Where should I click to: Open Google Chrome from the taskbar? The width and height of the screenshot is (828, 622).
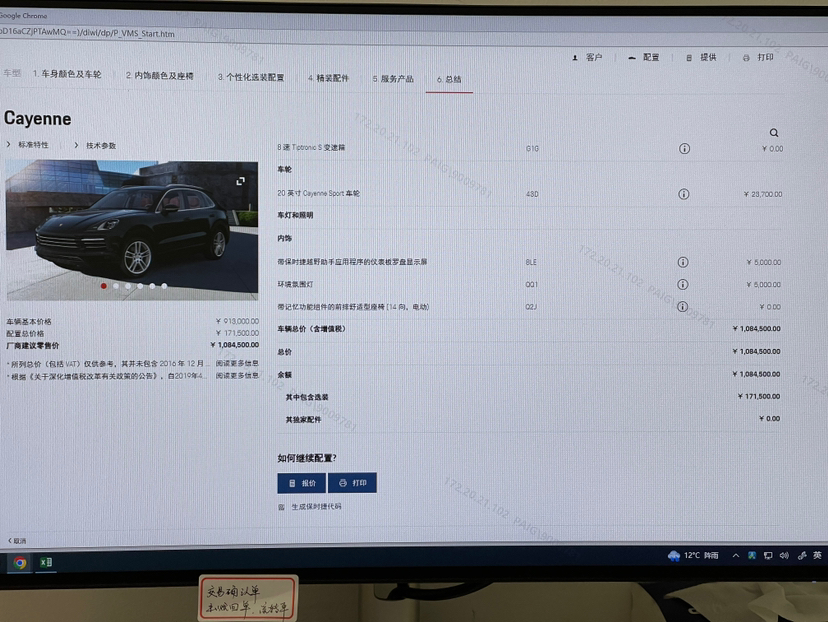(x=20, y=563)
